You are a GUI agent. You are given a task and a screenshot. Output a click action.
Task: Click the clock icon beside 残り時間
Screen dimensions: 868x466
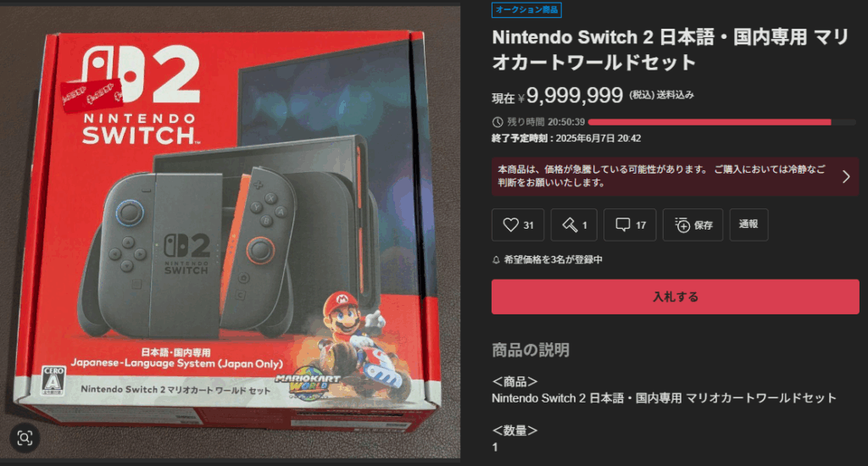tap(498, 122)
